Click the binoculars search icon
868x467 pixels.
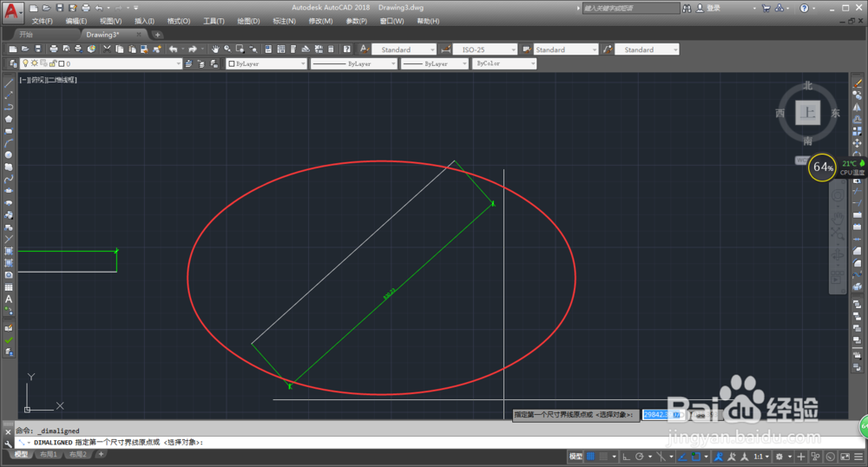click(687, 8)
